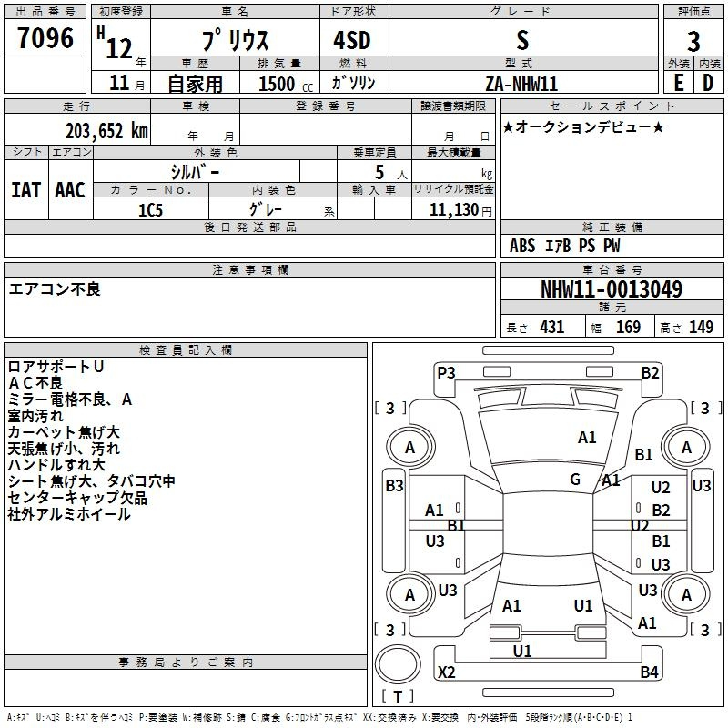Click the [T] spare tire label

pos(398,696)
